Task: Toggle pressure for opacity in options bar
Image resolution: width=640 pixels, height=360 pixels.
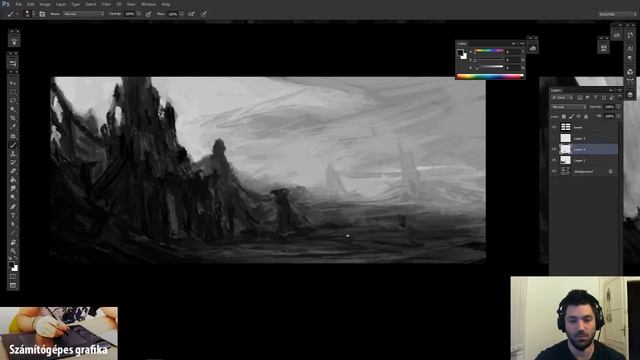Action: click(x=149, y=14)
